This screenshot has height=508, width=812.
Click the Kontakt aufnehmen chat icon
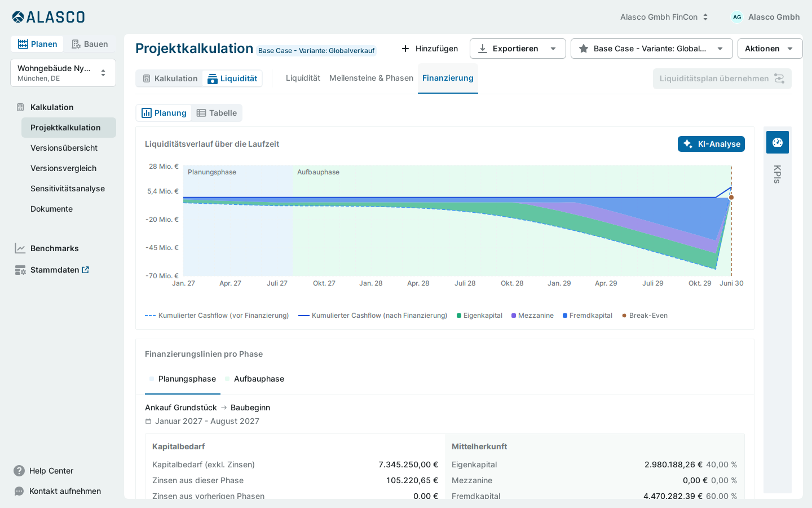click(19, 491)
